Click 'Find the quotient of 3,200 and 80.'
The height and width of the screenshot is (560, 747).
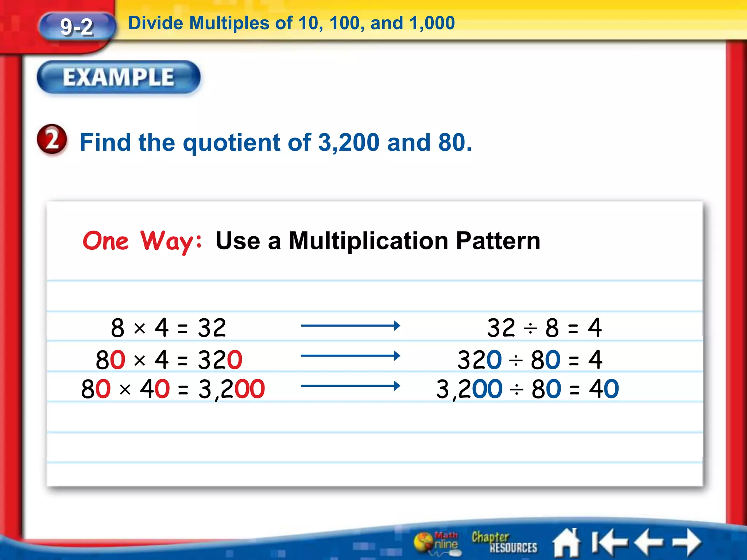276,142
